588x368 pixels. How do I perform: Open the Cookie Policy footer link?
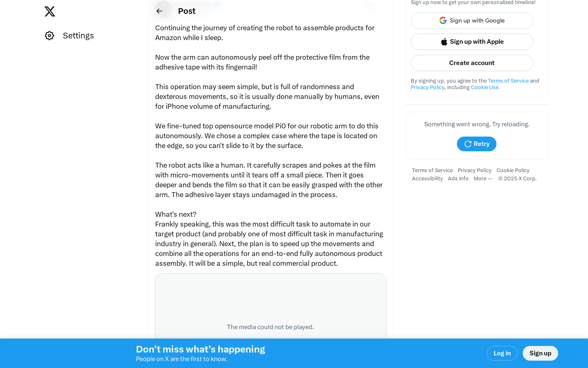pos(513,171)
